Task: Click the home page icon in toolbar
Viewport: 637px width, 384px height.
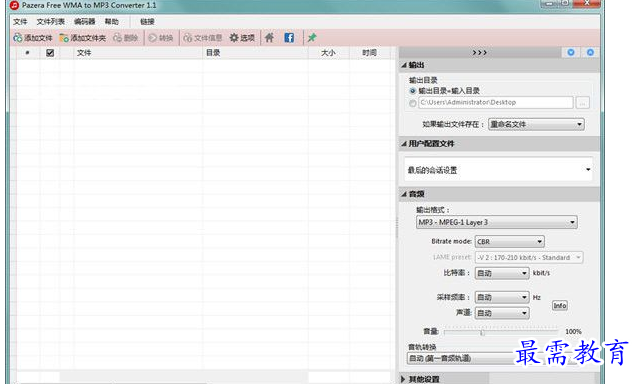Action: tap(269, 38)
